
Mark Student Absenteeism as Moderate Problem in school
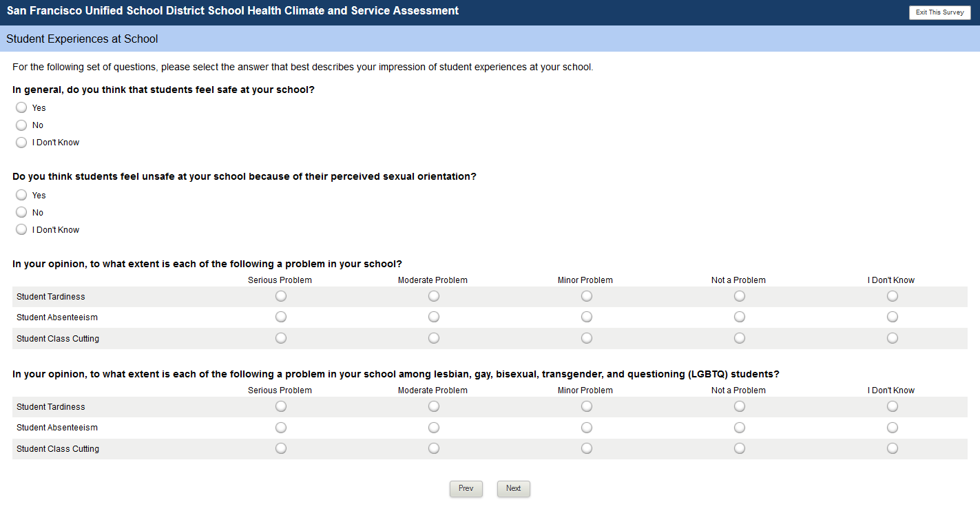[x=433, y=317]
